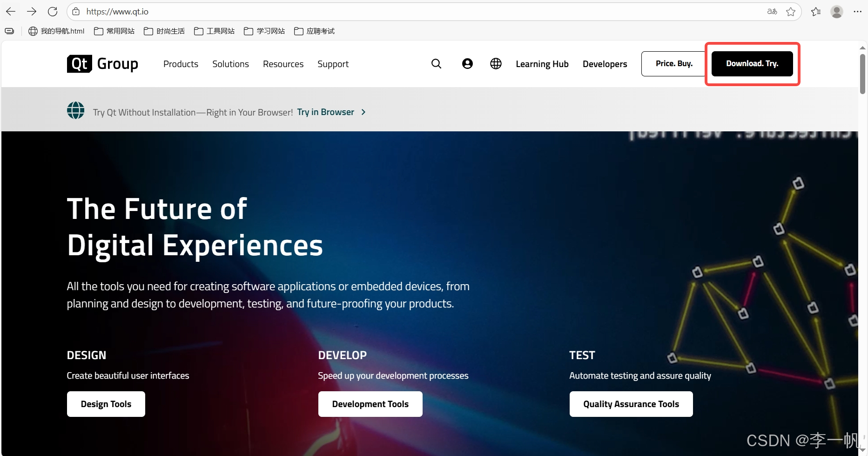The width and height of the screenshot is (868, 456).
Task: Open the browser profile avatar
Action: pyautogui.click(x=837, y=12)
